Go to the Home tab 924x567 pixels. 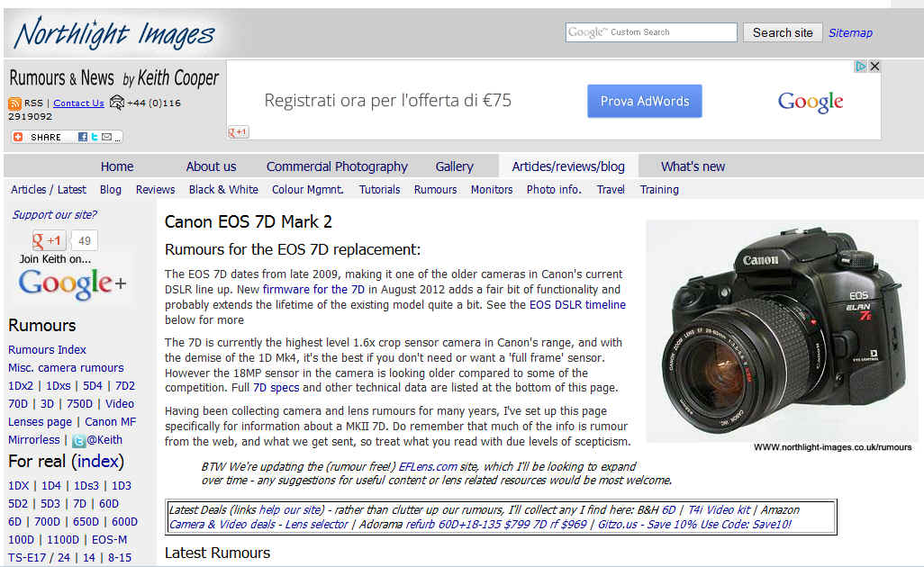pyautogui.click(x=117, y=166)
